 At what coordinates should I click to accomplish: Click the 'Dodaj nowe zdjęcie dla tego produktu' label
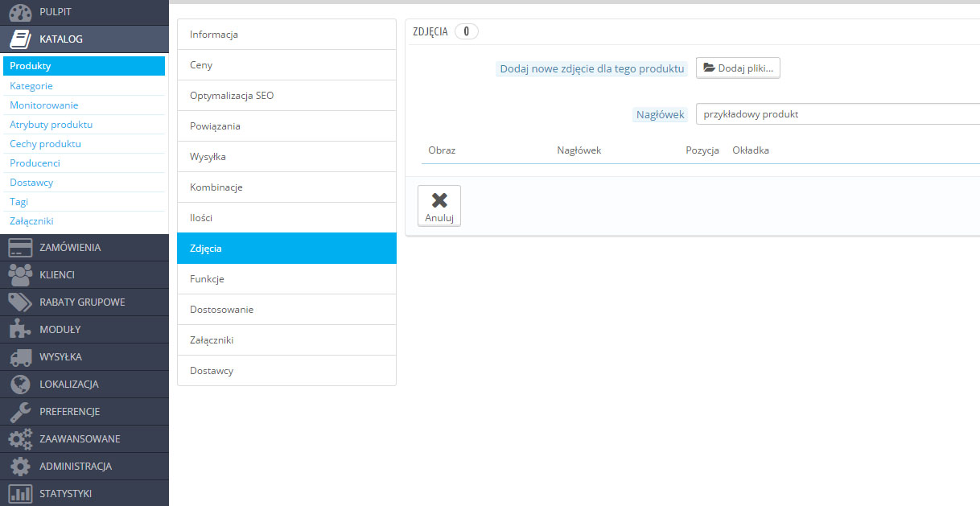pos(592,69)
